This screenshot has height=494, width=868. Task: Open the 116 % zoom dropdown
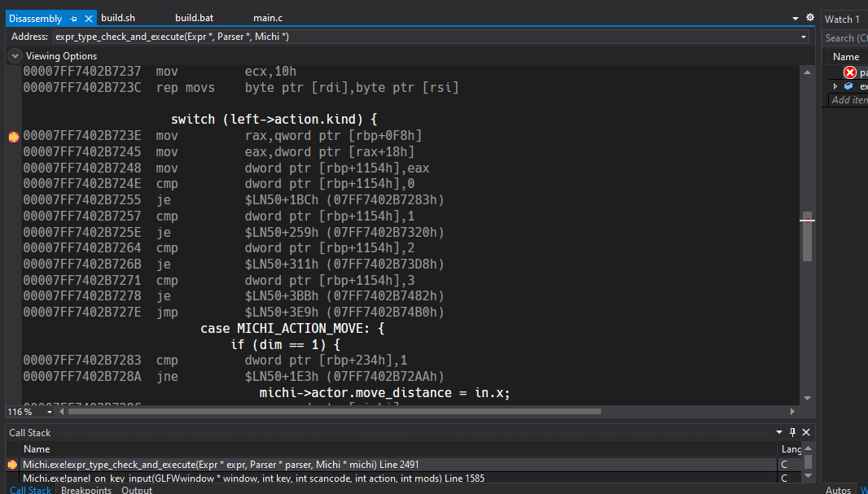point(50,412)
